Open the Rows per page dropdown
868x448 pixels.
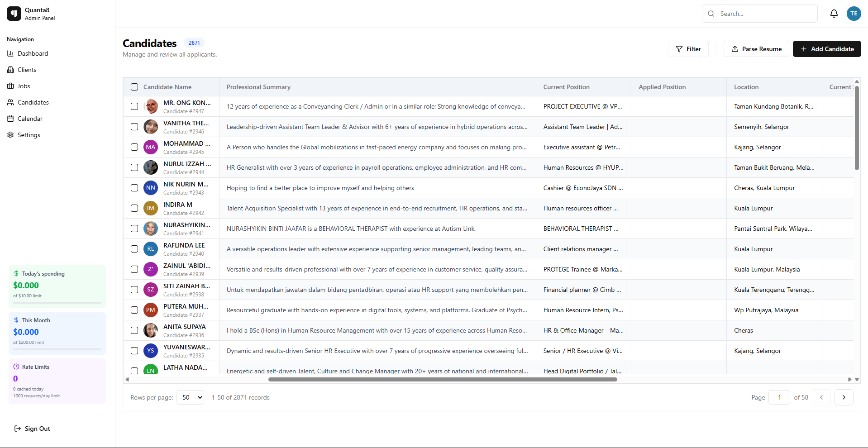coord(190,397)
